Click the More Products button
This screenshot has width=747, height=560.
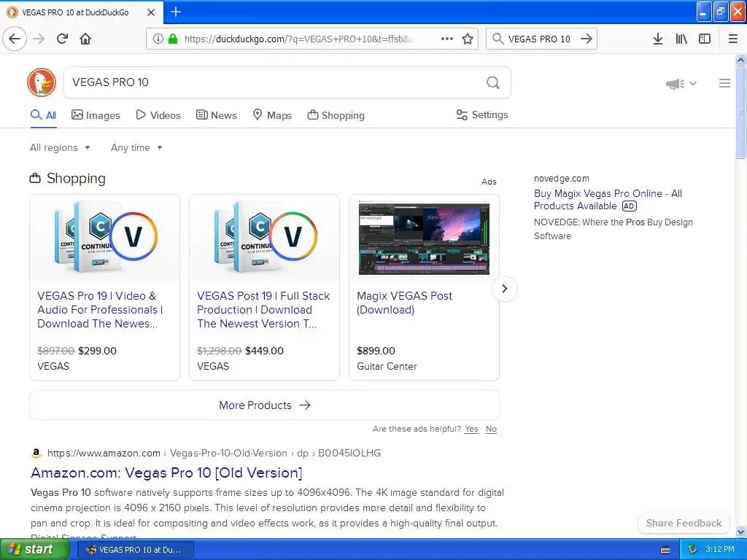265,405
